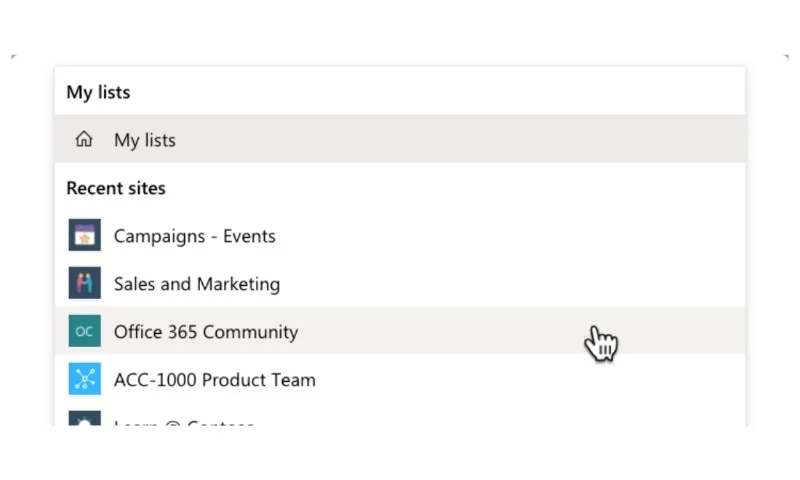Open the Campaigns - Events site name
800x480 pixels.
(194, 236)
